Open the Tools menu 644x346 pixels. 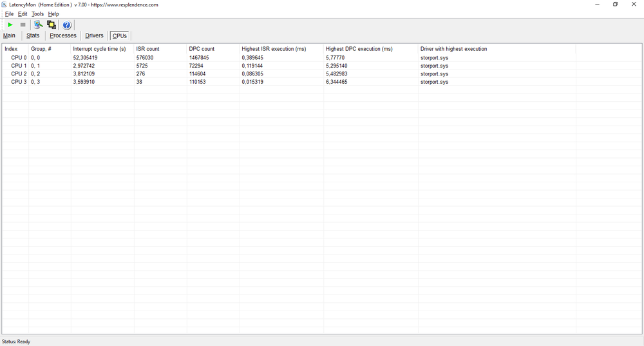(37, 14)
